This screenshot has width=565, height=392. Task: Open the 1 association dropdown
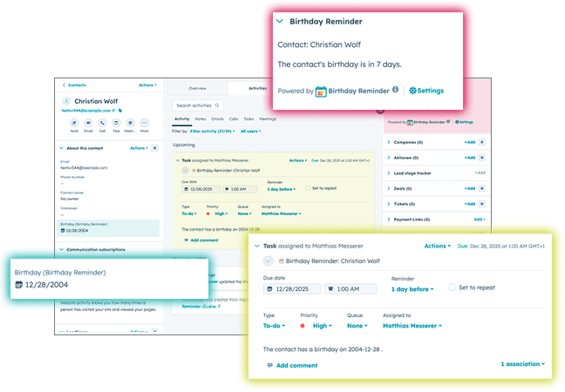[x=522, y=364]
